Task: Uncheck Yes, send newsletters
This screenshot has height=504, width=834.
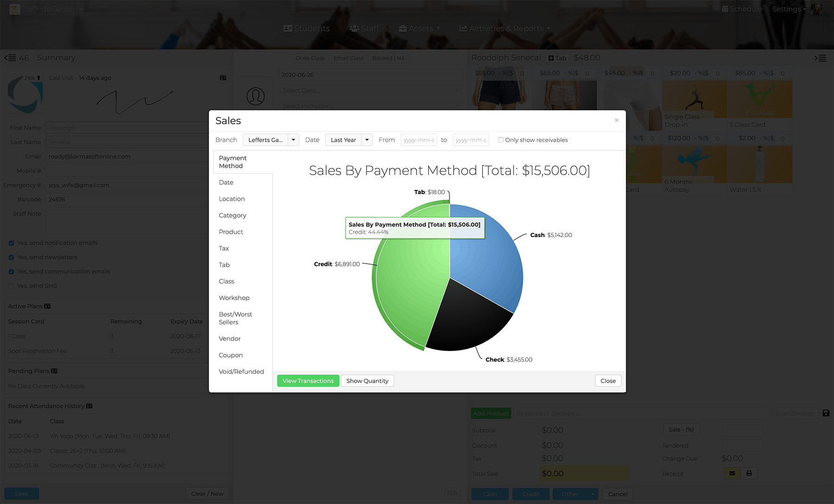Action: point(11,258)
